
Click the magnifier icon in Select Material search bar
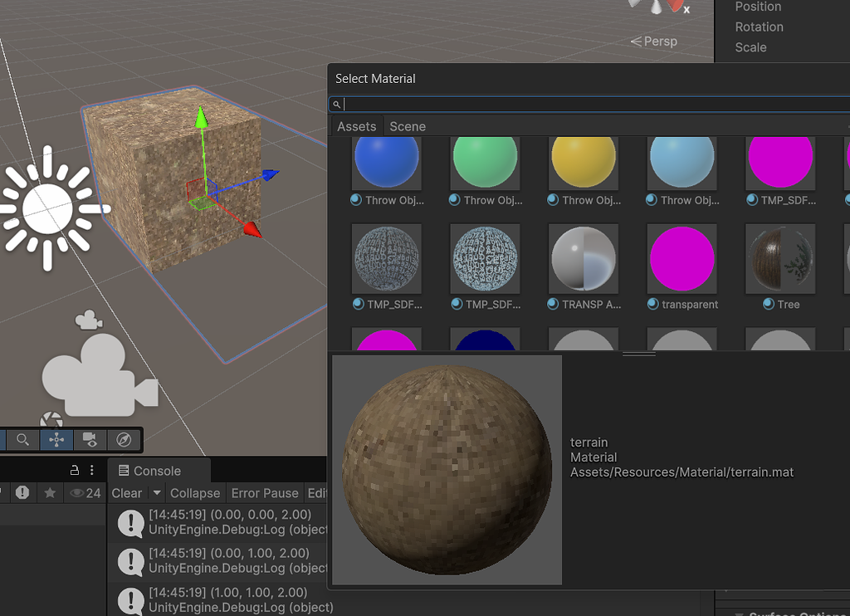click(x=336, y=104)
